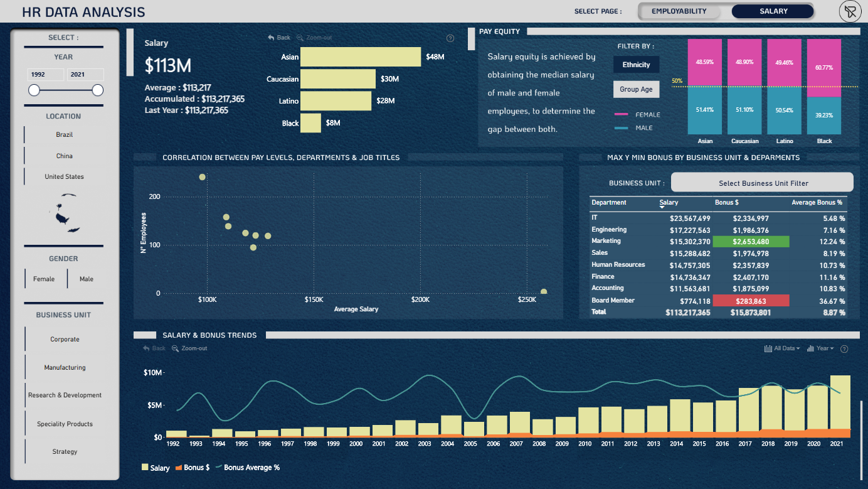Open the Year granularity dropdown

click(x=820, y=348)
